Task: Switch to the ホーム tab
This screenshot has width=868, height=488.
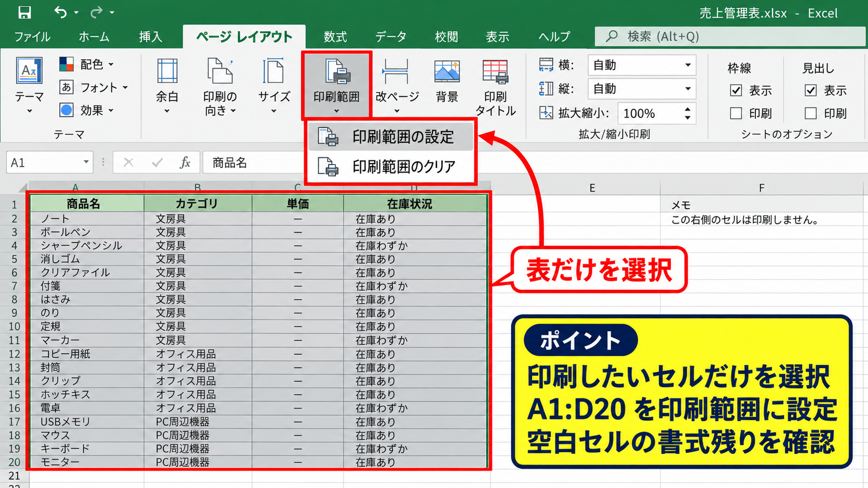Action: 94,37
